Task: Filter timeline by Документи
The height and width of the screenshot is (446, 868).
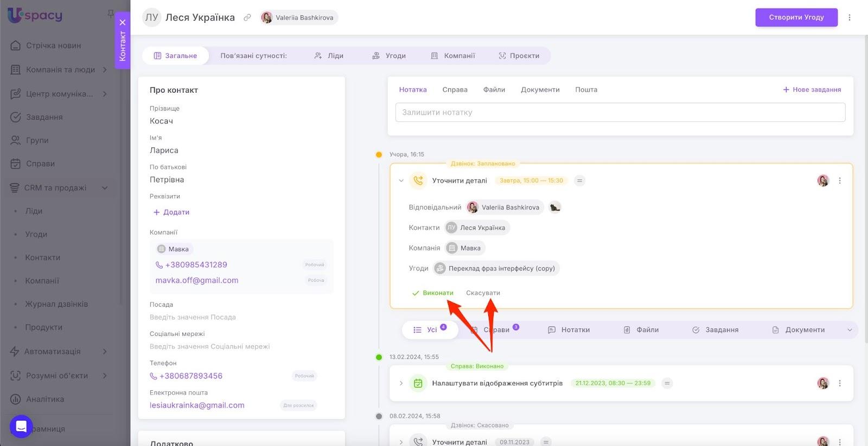Action: pyautogui.click(x=799, y=330)
